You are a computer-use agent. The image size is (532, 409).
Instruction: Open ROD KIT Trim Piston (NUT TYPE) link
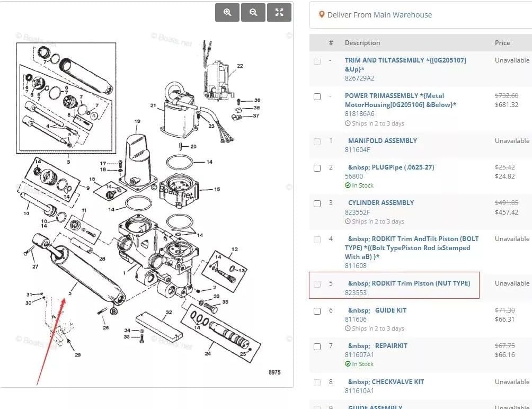[409, 283]
